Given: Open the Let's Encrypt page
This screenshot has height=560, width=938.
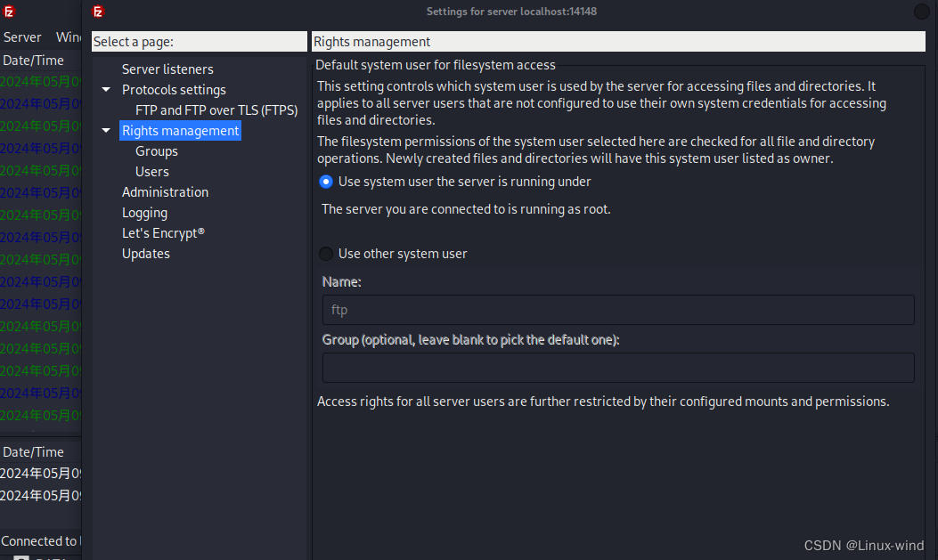Looking at the screenshot, I should pyautogui.click(x=163, y=232).
